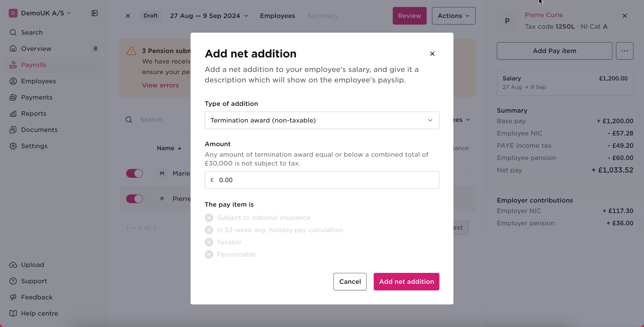Click the View errors link
The width and height of the screenshot is (644, 327).
coord(161,85)
